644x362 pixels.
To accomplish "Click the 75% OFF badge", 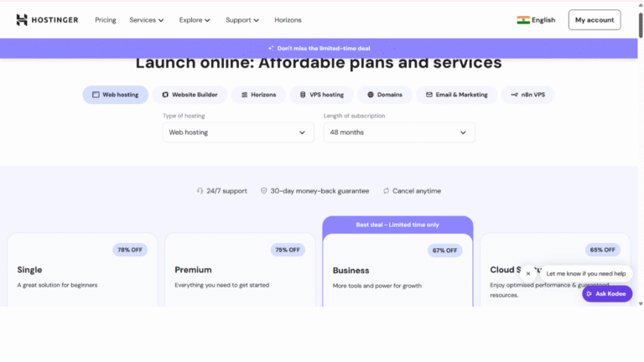I will [x=288, y=250].
